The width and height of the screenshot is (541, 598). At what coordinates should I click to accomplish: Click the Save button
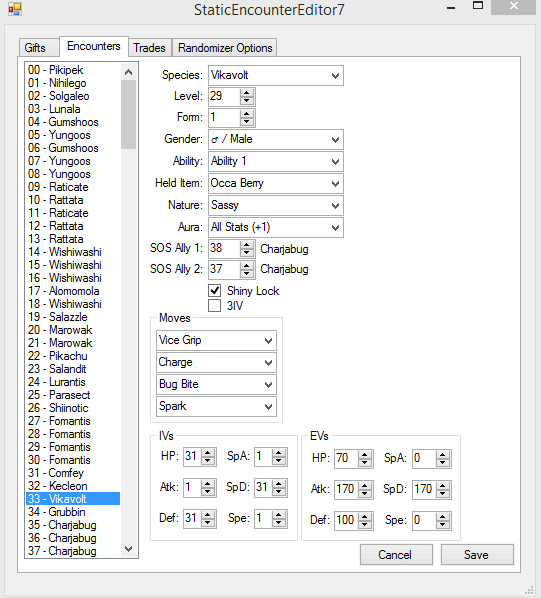click(x=477, y=555)
